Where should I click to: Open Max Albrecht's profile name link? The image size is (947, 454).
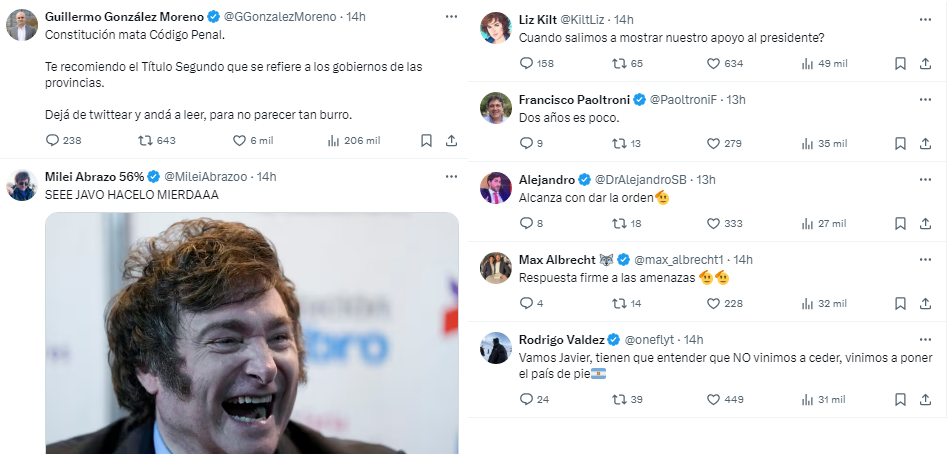coord(555,260)
